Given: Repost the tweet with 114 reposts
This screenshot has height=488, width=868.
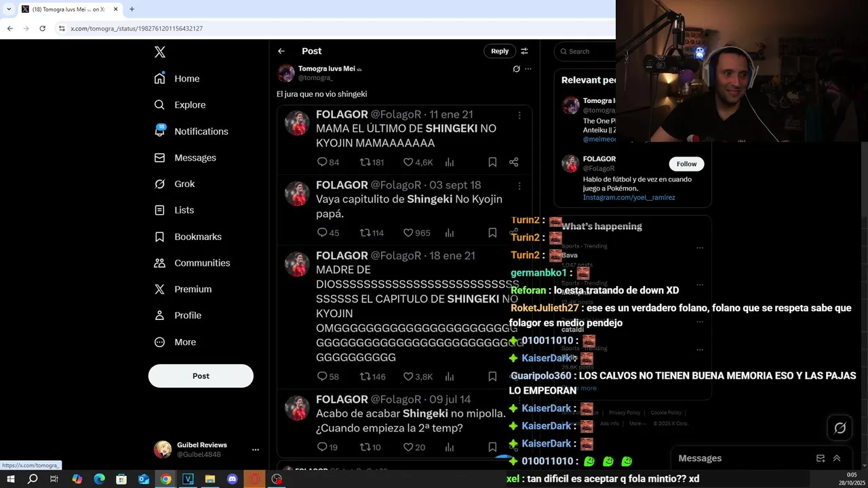Looking at the screenshot, I should (372, 232).
